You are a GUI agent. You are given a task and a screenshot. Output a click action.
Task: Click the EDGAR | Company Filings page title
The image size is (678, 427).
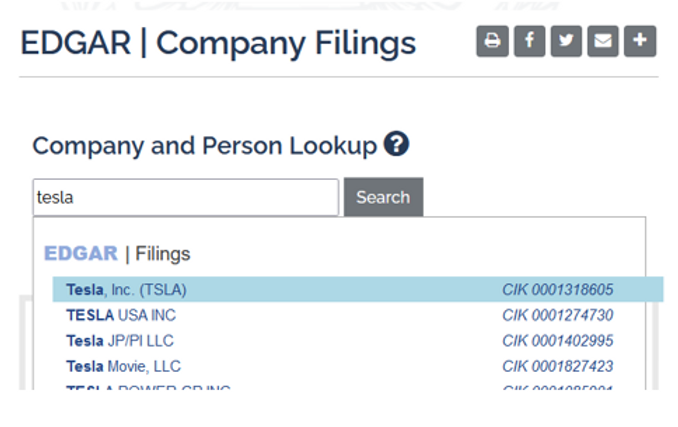tap(218, 43)
